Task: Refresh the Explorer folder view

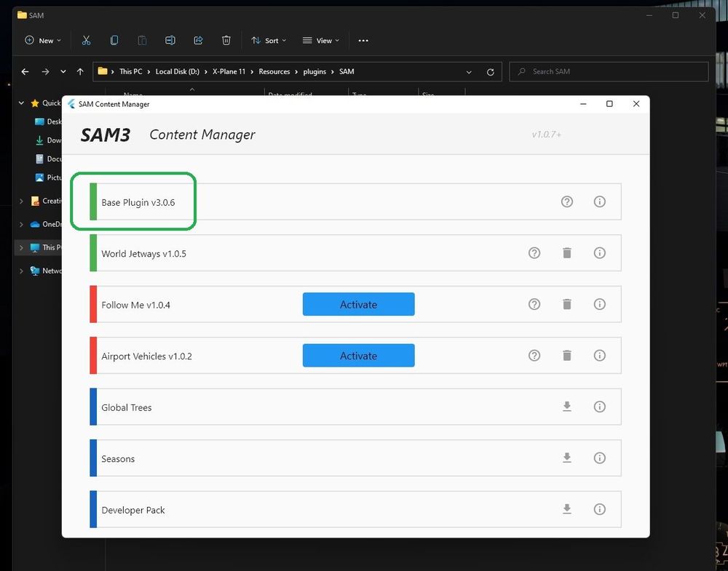Action: point(490,71)
